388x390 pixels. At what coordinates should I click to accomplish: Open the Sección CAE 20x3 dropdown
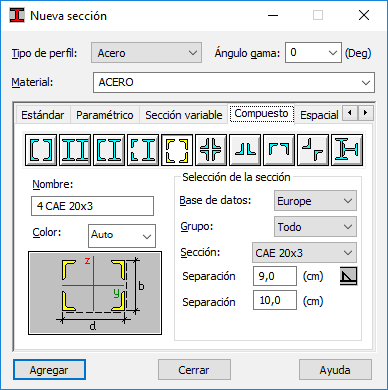[304, 253]
